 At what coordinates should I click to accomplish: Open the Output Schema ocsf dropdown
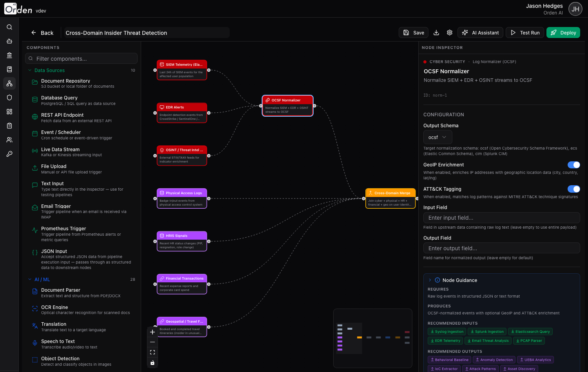pos(438,137)
